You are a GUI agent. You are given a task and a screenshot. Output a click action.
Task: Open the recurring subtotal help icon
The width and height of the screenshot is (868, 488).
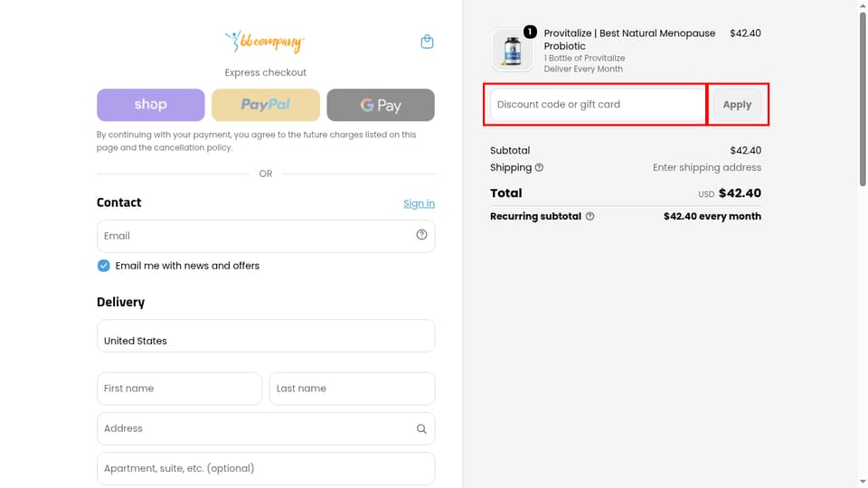click(x=590, y=216)
